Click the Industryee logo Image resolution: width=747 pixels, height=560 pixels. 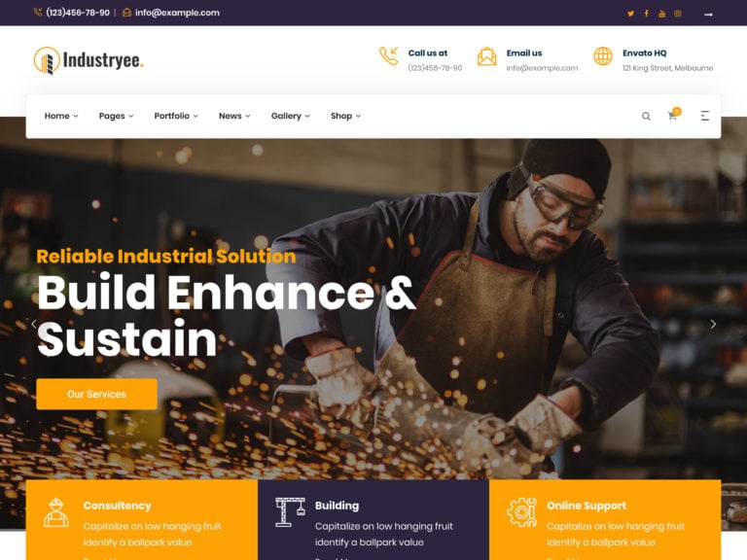coord(89,60)
